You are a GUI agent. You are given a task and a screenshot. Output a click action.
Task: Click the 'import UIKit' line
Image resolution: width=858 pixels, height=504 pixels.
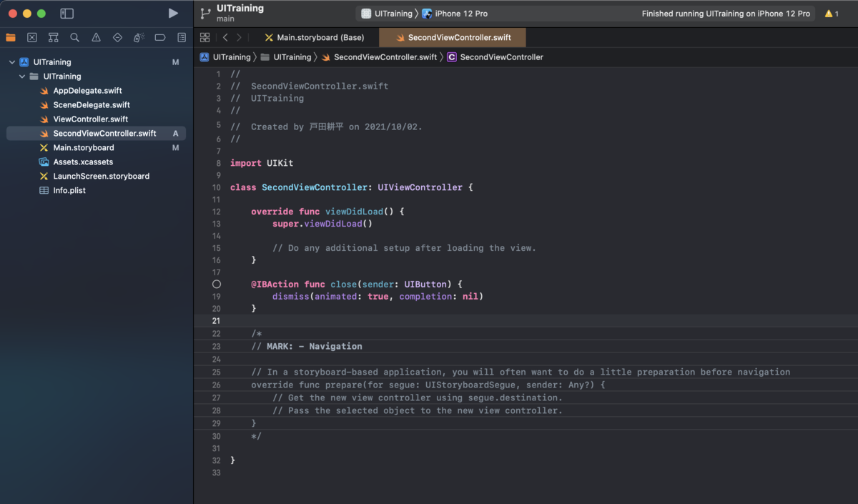point(262,163)
